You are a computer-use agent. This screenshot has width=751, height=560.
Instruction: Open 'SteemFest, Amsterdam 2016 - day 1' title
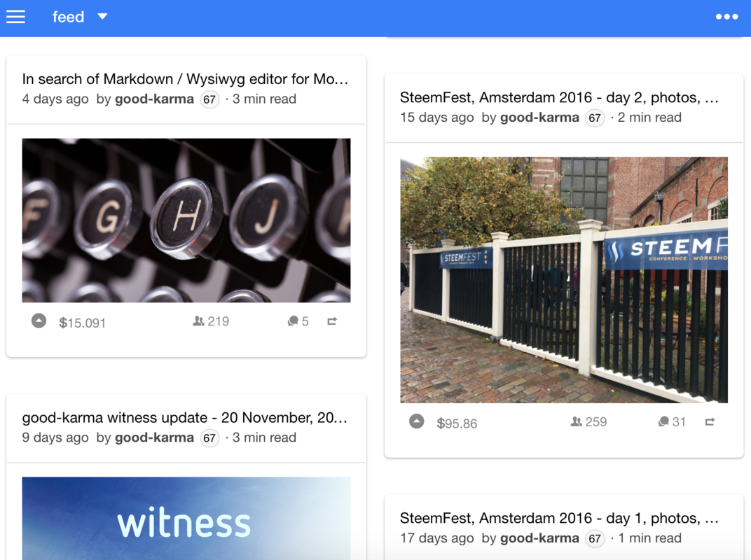click(x=560, y=519)
